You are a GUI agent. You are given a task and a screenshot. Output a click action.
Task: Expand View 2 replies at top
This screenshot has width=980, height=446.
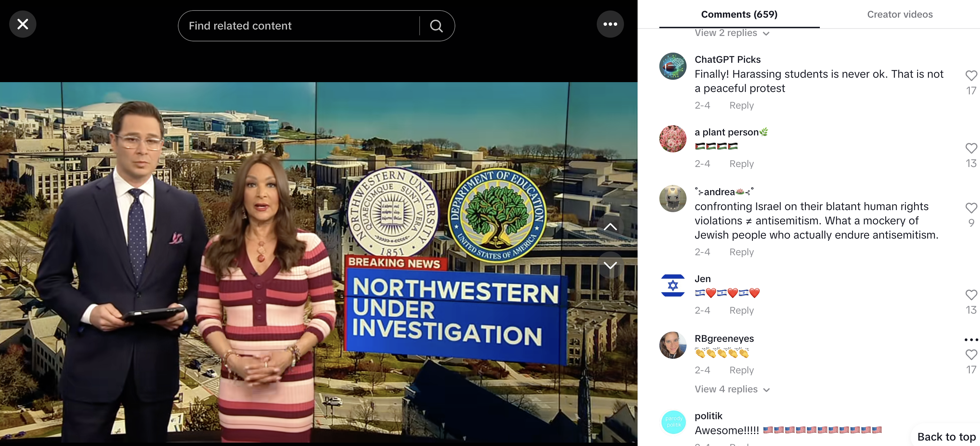[x=732, y=33]
